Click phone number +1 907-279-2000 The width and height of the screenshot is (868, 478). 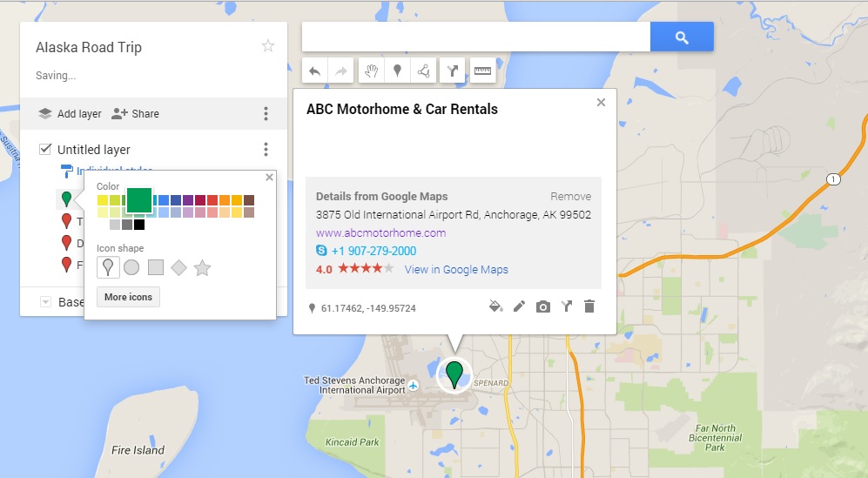373,251
